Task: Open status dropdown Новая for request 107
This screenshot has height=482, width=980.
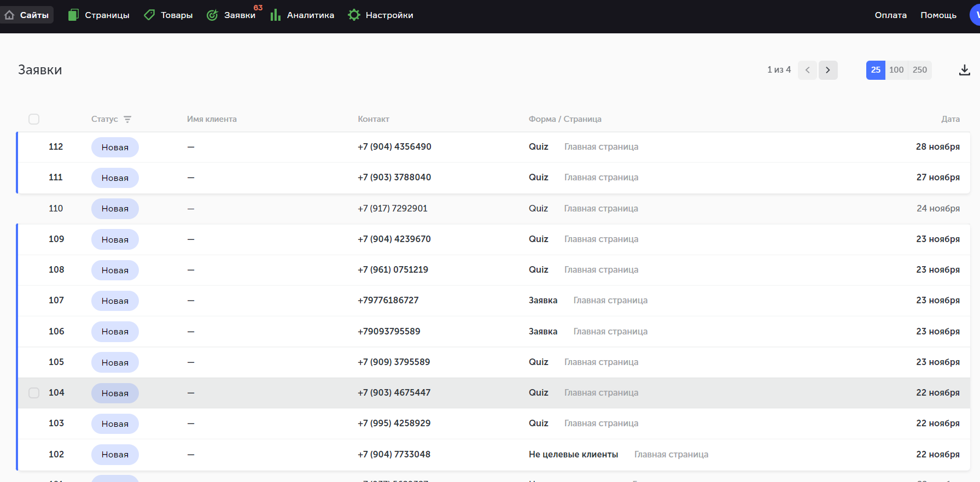Action: point(115,301)
